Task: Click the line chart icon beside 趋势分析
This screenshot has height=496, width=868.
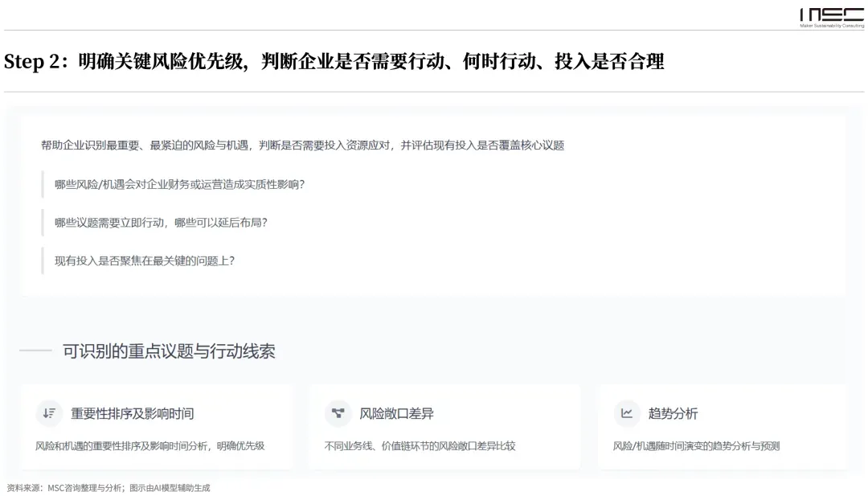Action: pyautogui.click(x=626, y=413)
